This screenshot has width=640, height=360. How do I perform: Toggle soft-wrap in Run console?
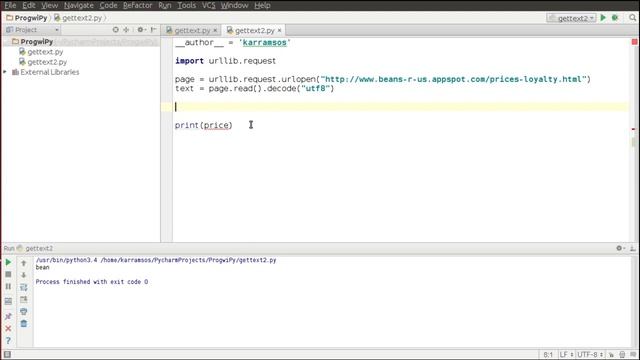click(24, 287)
